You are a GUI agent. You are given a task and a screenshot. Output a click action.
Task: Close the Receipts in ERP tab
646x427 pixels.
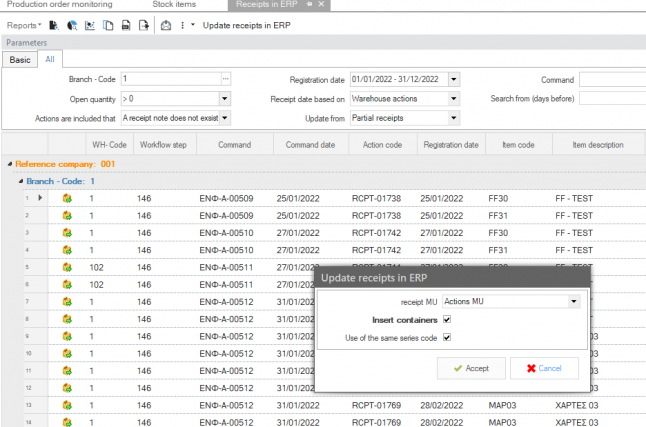321,4
